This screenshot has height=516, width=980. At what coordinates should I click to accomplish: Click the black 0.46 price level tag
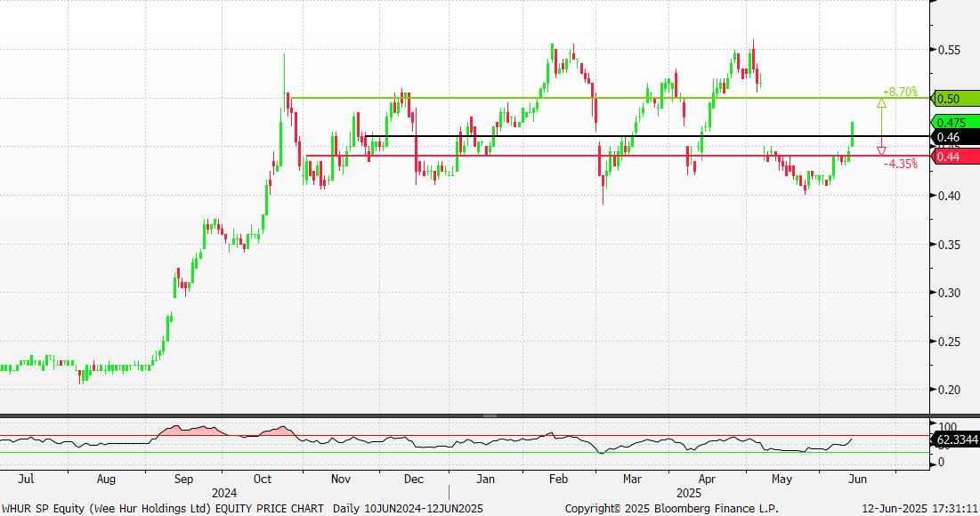click(x=956, y=137)
